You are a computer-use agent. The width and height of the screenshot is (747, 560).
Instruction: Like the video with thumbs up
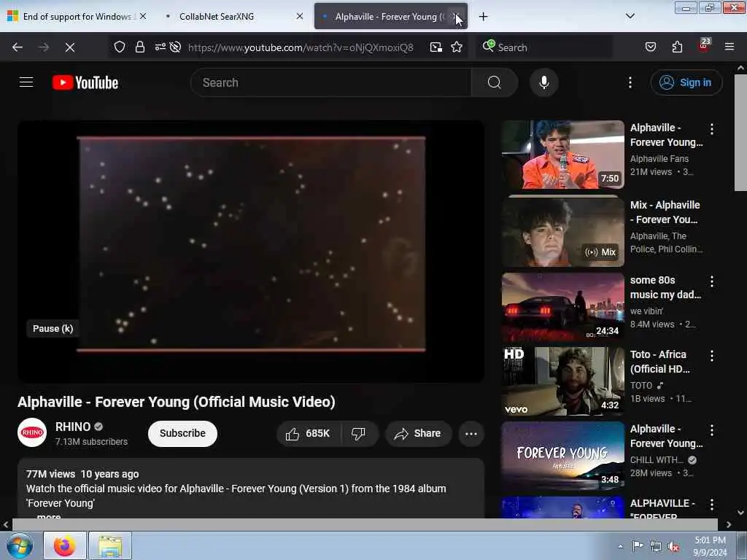pos(309,433)
